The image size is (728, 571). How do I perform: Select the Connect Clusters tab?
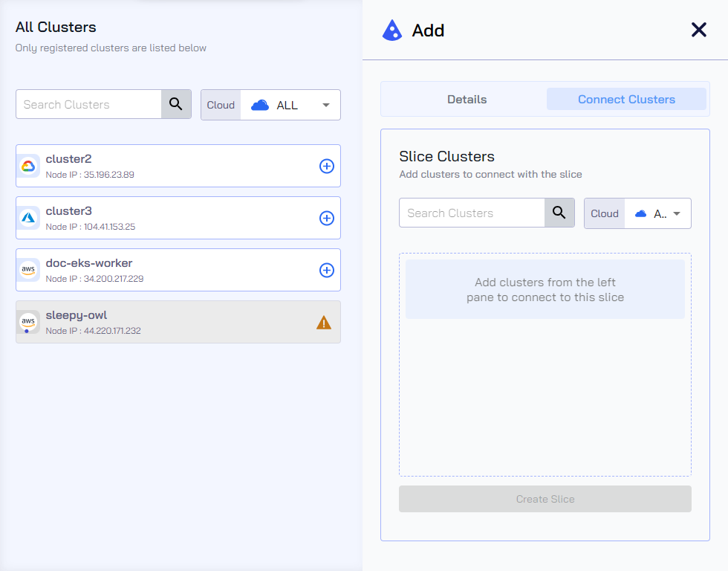pyautogui.click(x=626, y=100)
